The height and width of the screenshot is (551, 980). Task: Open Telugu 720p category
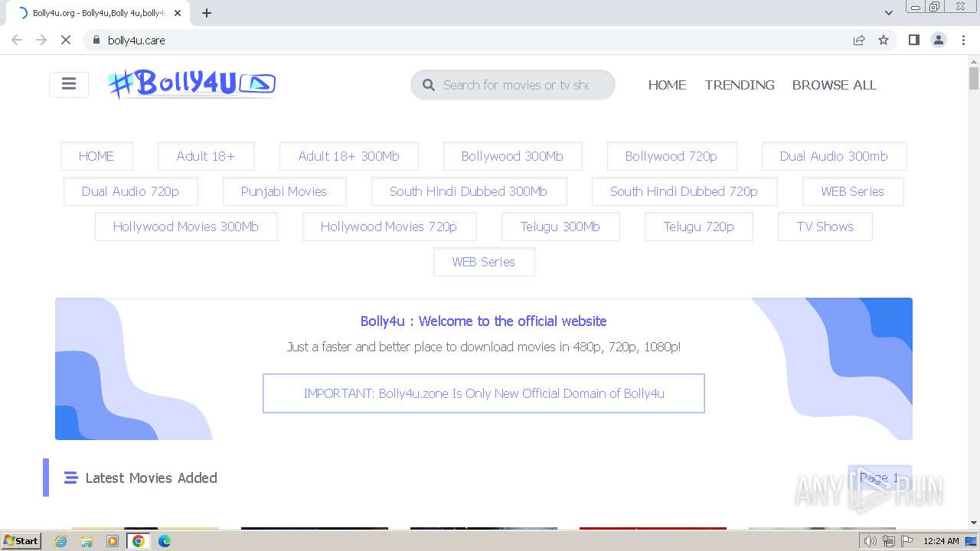pyautogui.click(x=699, y=227)
